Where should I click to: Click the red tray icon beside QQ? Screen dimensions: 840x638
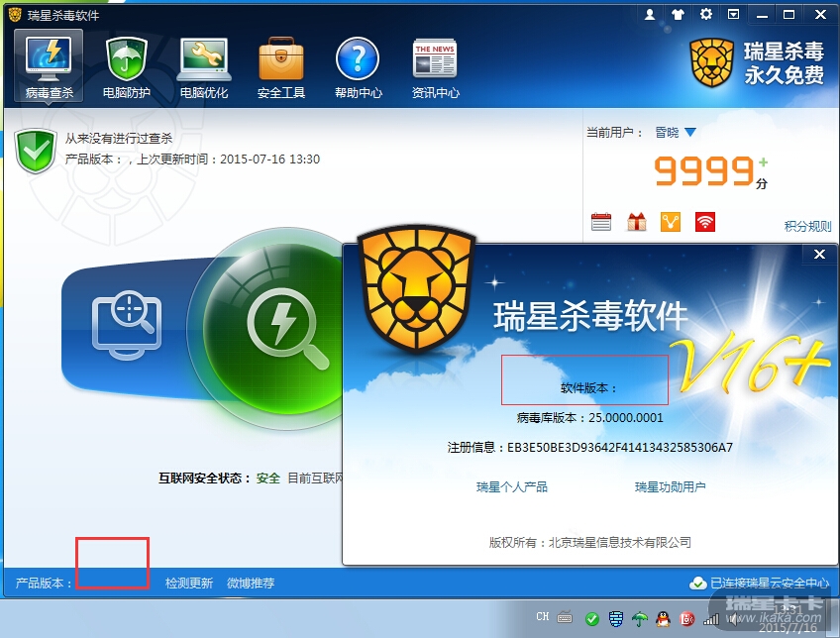(686, 619)
